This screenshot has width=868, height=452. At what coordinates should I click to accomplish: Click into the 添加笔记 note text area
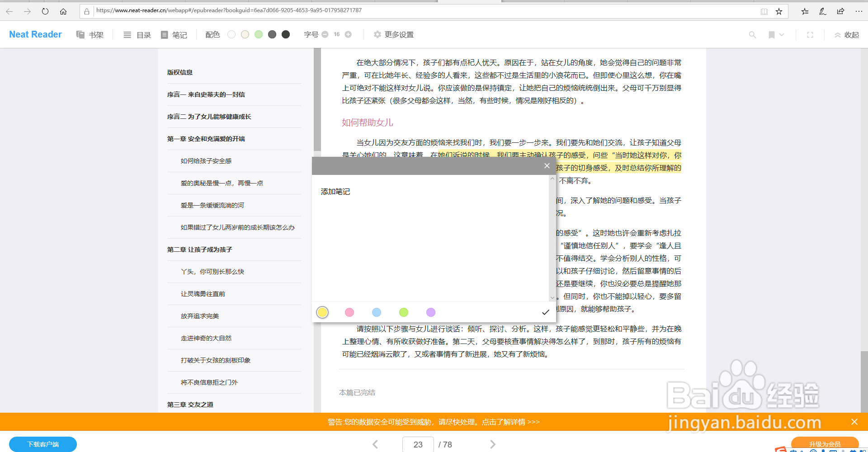tap(430, 238)
